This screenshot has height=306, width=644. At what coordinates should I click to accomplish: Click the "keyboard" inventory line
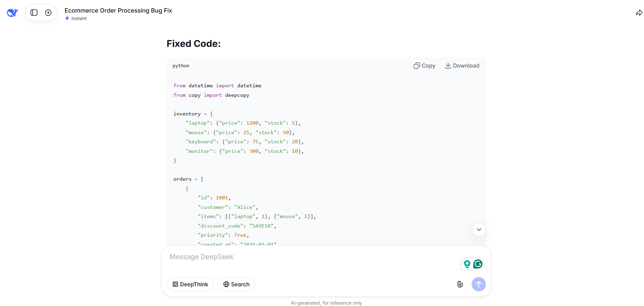244,142
